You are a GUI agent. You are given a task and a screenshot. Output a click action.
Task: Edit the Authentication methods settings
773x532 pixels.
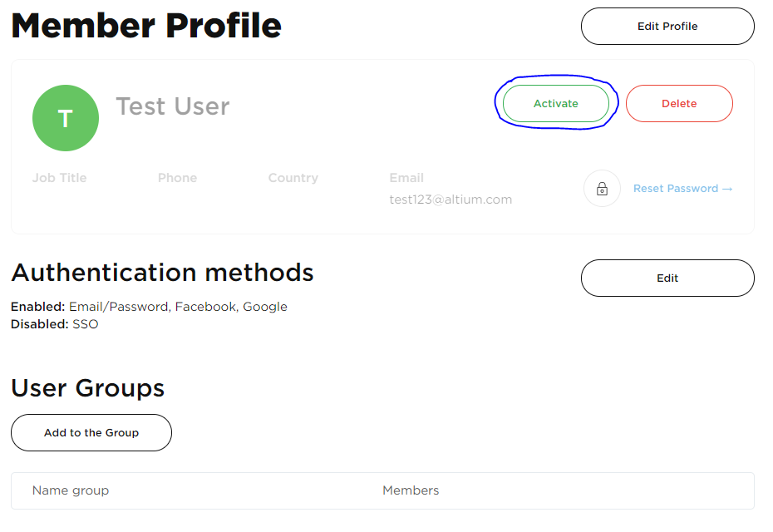[667, 278]
